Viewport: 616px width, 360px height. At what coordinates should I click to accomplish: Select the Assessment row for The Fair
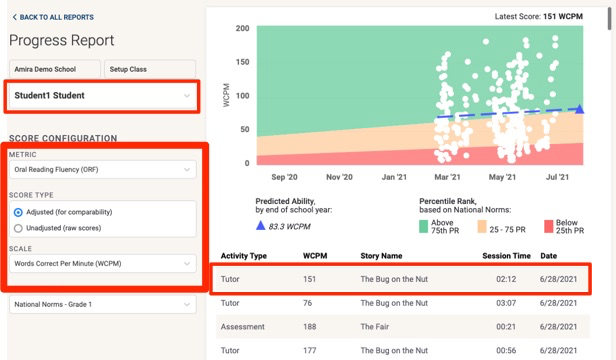(403, 327)
